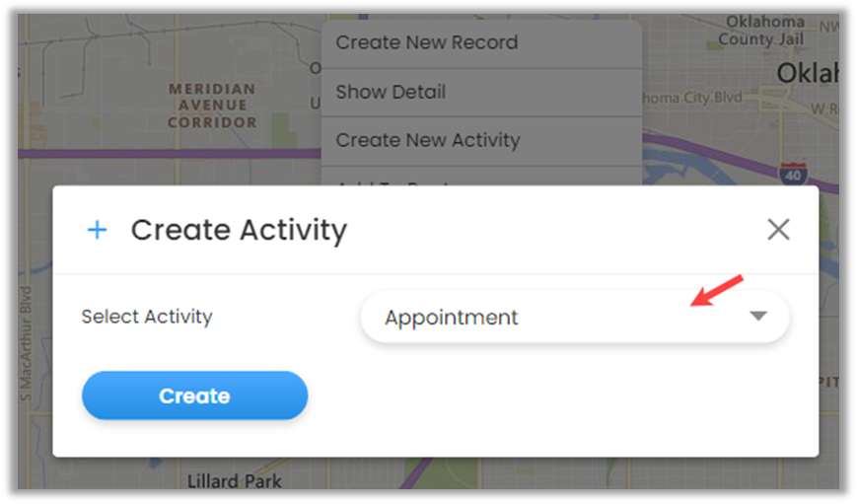The width and height of the screenshot is (858, 504).
Task: Click the purple highway line left of the dialog
Action: (148, 155)
